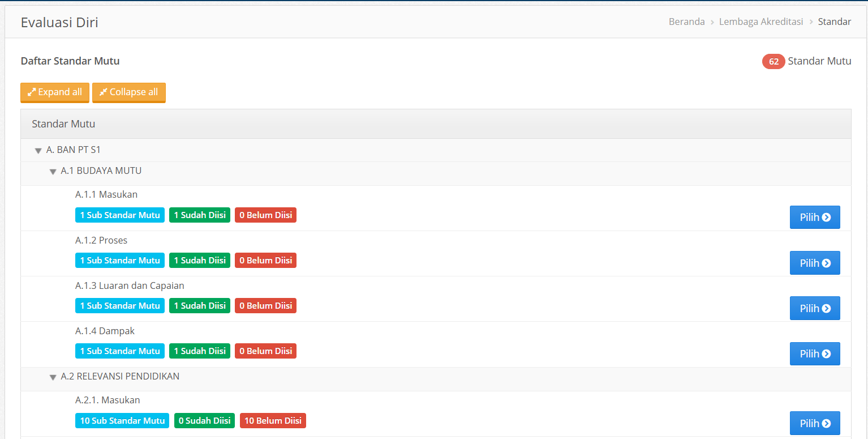Click 1 Sudah Diisi badge under A.1.1 Masukan
Screen dimensions: 868x439
(200, 215)
